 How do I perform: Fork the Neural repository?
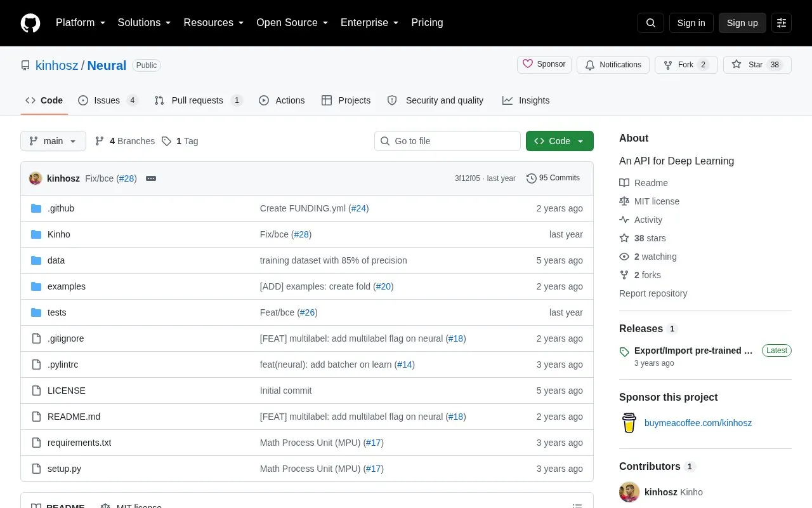[x=686, y=65]
